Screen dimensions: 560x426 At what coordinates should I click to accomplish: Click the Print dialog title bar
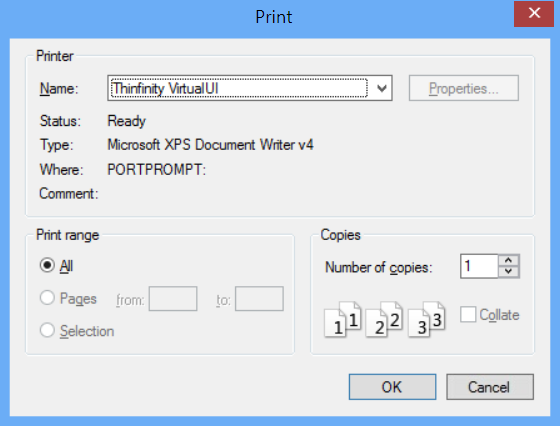[274, 17]
